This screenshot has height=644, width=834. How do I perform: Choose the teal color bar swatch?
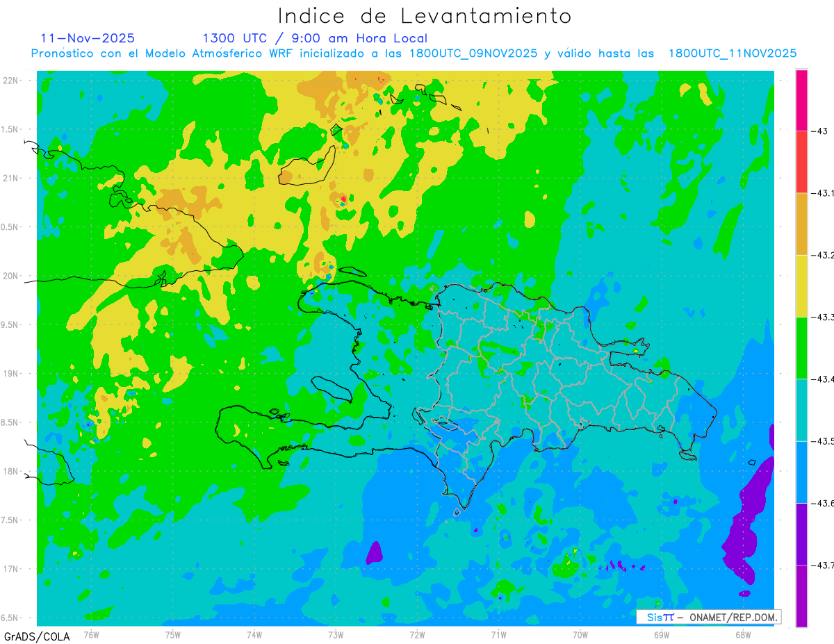pyautogui.click(x=801, y=409)
